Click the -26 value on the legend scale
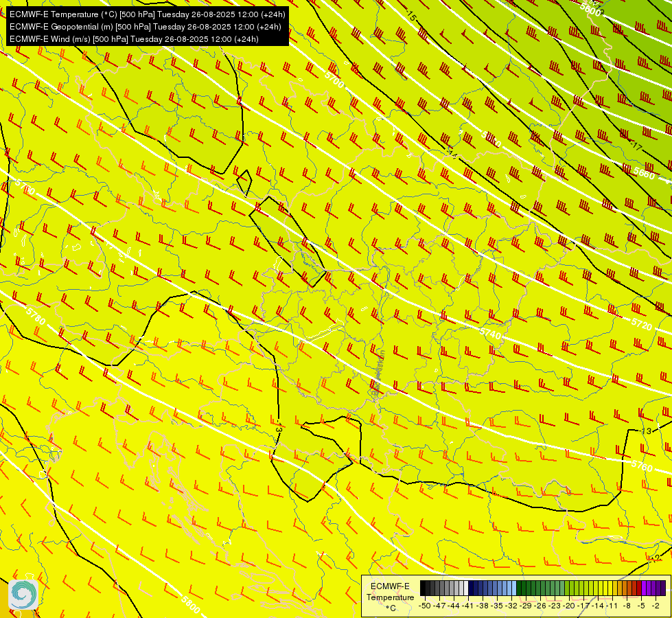 click(x=542, y=606)
